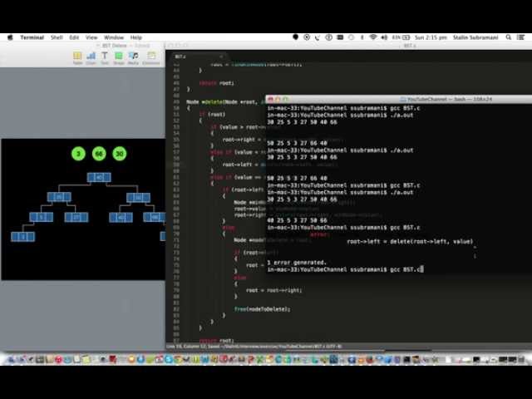Open Spotlight search in the menu bar
The height and width of the screenshot is (399, 532).
508,37
